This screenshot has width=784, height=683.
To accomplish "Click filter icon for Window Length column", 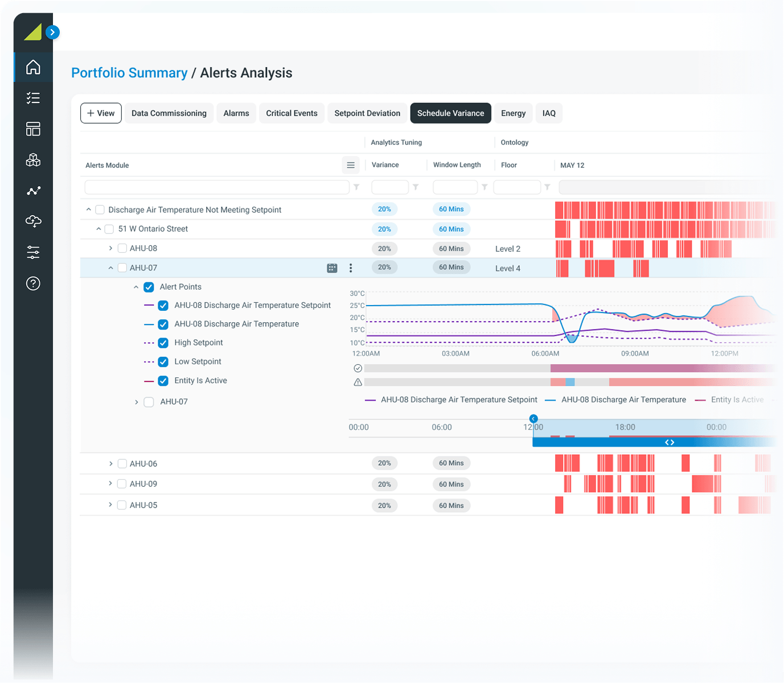I will pos(485,187).
